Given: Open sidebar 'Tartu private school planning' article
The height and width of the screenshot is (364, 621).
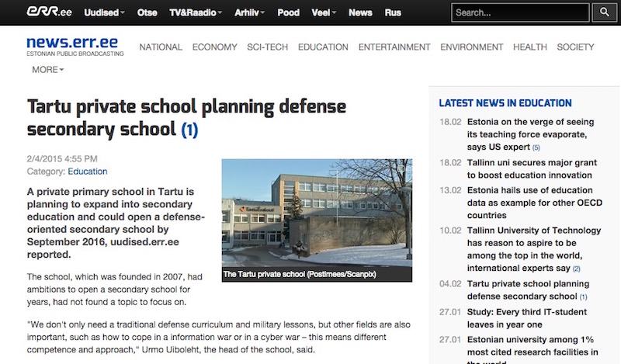Looking at the screenshot, I should pos(528,290).
